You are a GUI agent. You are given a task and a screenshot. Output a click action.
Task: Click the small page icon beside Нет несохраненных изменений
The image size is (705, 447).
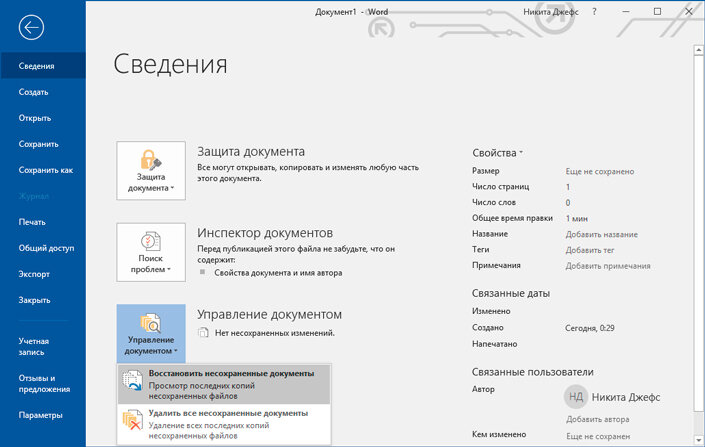pyautogui.click(x=203, y=333)
